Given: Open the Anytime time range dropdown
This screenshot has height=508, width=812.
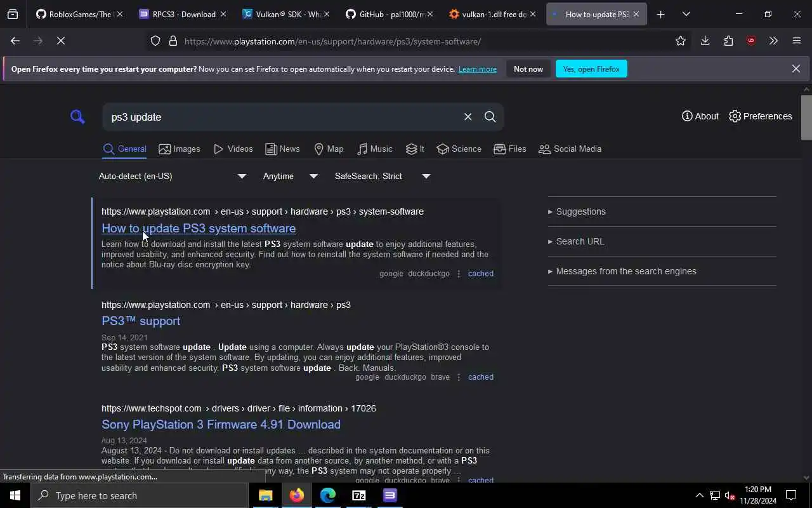Looking at the screenshot, I should click(290, 176).
